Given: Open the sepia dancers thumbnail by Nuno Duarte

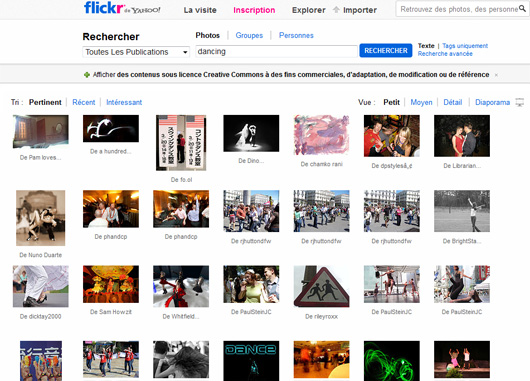Looking at the screenshot, I should (x=41, y=218).
